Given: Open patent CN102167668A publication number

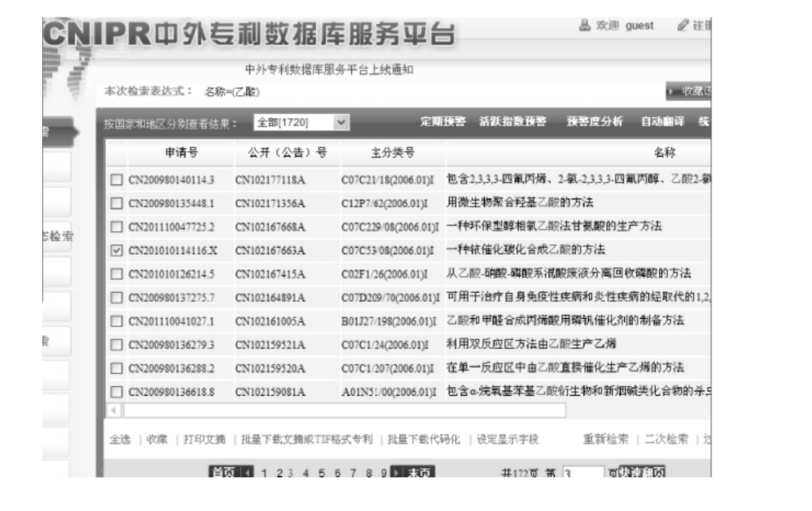Looking at the screenshot, I should coord(269,228).
